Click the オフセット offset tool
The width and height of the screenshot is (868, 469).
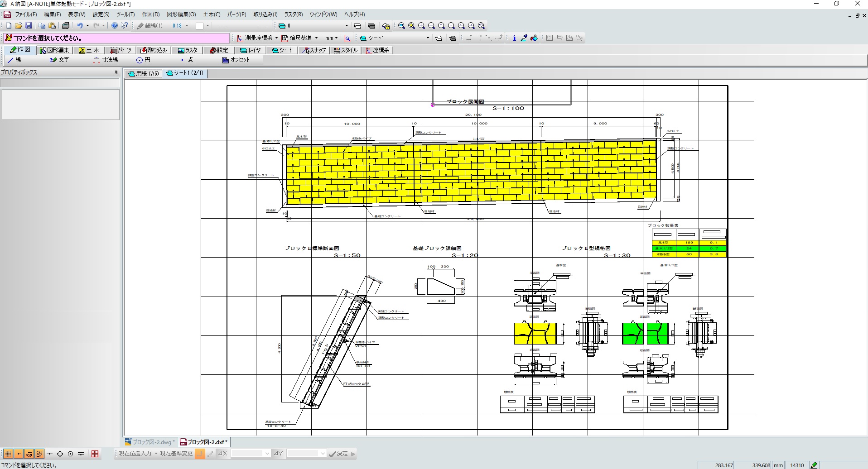(x=236, y=60)
